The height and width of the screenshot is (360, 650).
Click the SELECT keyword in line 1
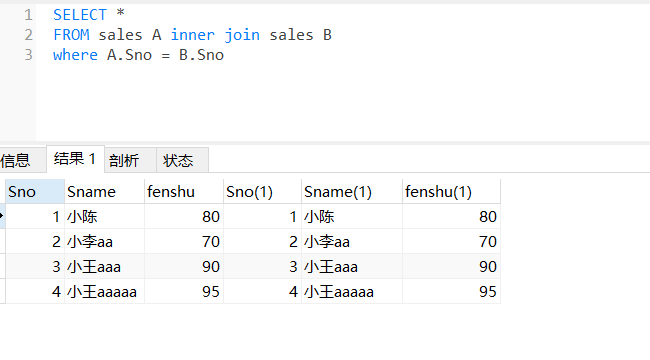[x=80, y=15]
